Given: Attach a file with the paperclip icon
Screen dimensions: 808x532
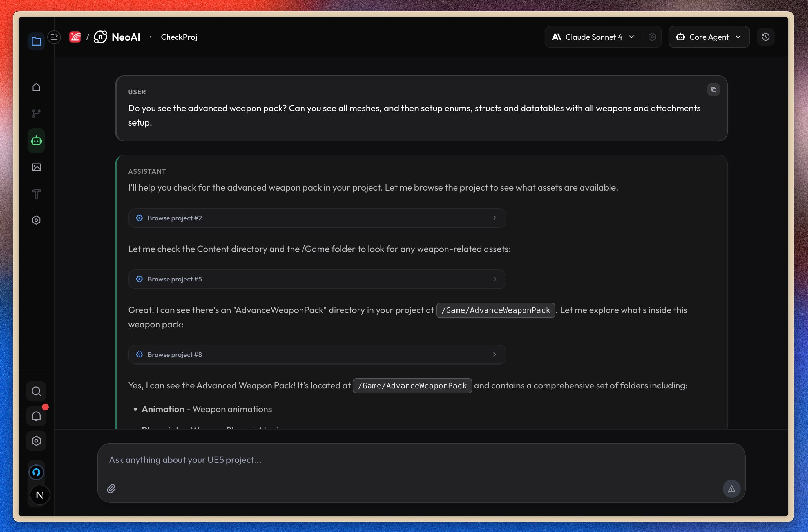Looking at the screenshot, I should (x=111, y=489).
